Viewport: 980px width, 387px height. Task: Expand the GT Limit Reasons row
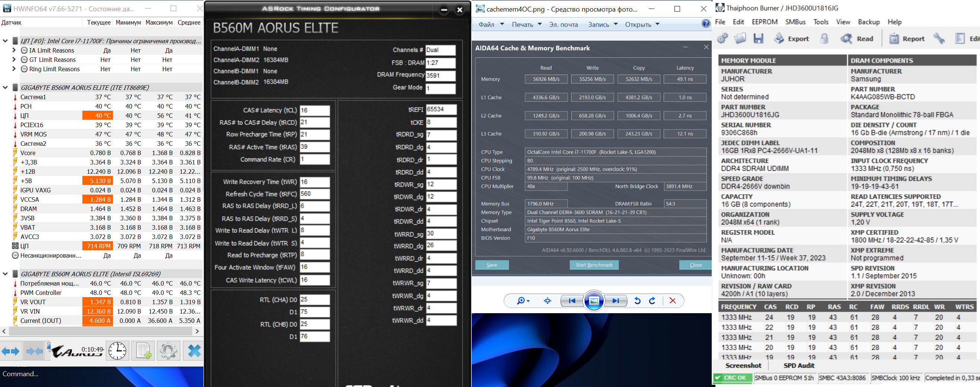14,59
